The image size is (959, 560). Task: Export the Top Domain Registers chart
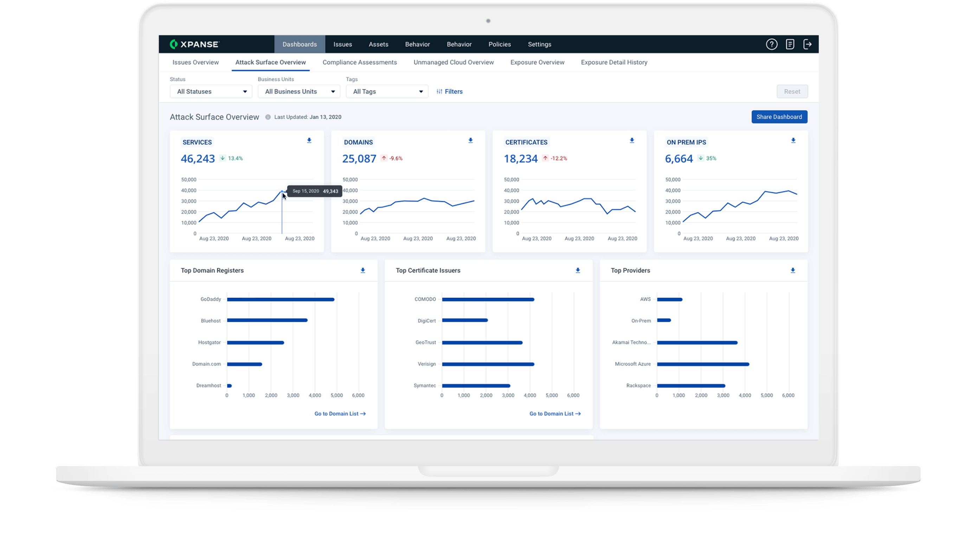363,271
